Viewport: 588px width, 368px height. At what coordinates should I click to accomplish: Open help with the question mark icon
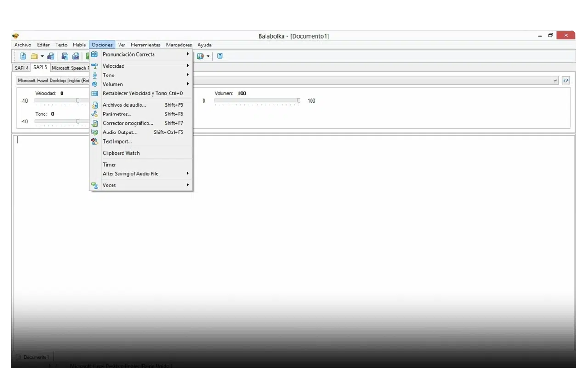tap(220, 56)
